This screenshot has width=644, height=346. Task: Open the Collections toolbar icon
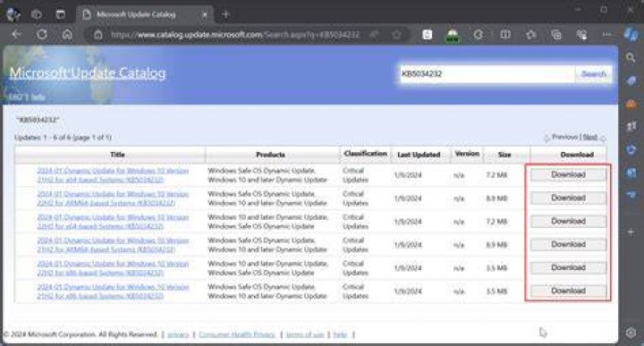click(x=556, y=35)
